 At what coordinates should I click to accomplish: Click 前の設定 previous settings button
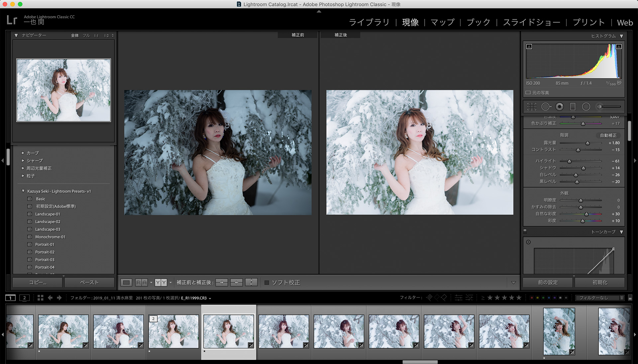pos(548,283)
